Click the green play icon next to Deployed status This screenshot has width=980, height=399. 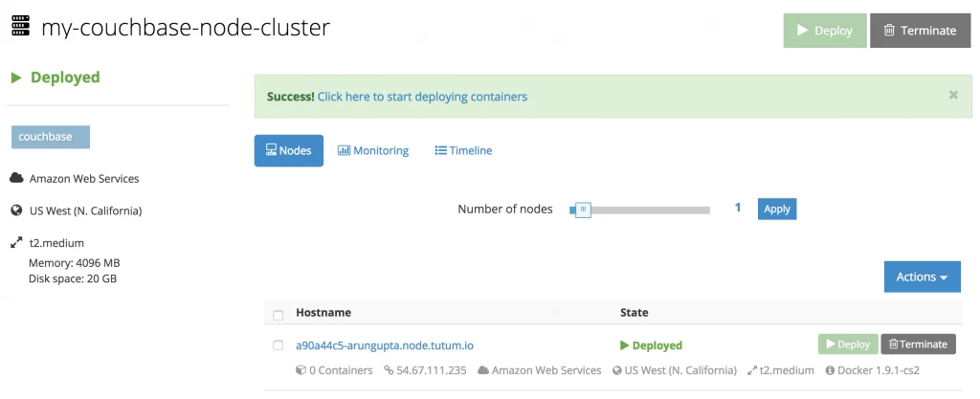pyautogui.click(x=17, y=78)
